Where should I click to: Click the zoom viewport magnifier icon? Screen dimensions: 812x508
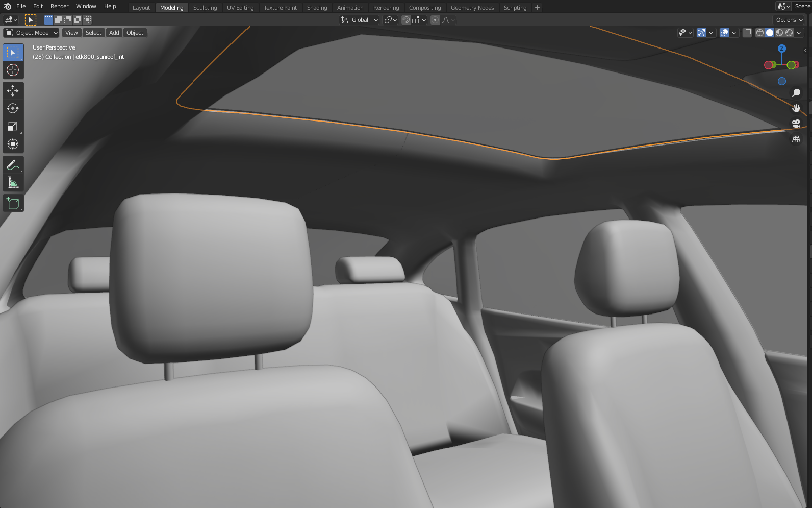click(x=796, y=93)
